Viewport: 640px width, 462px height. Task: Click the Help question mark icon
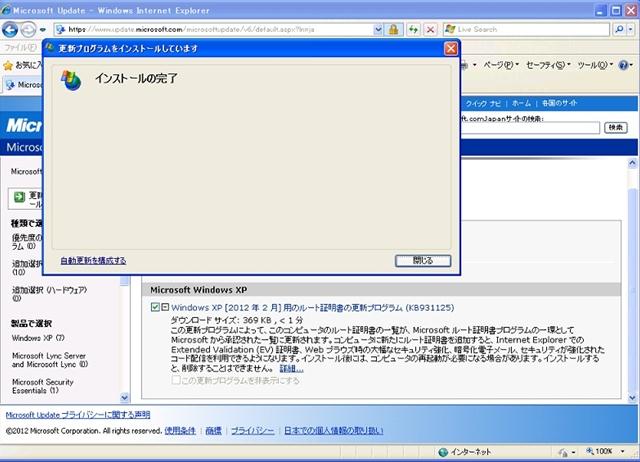click(624, 65)
